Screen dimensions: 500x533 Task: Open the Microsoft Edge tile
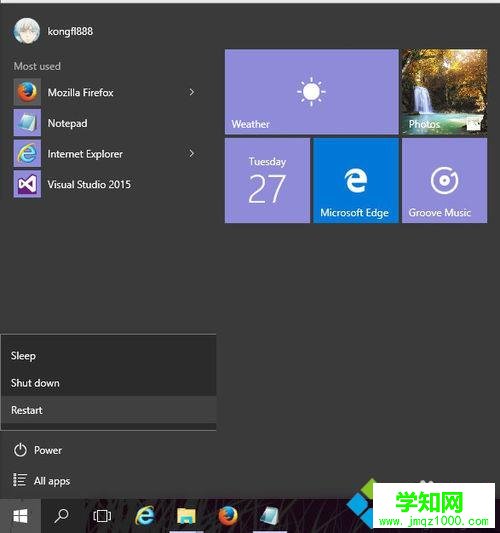pyautogui.click(x=356, y=180)
